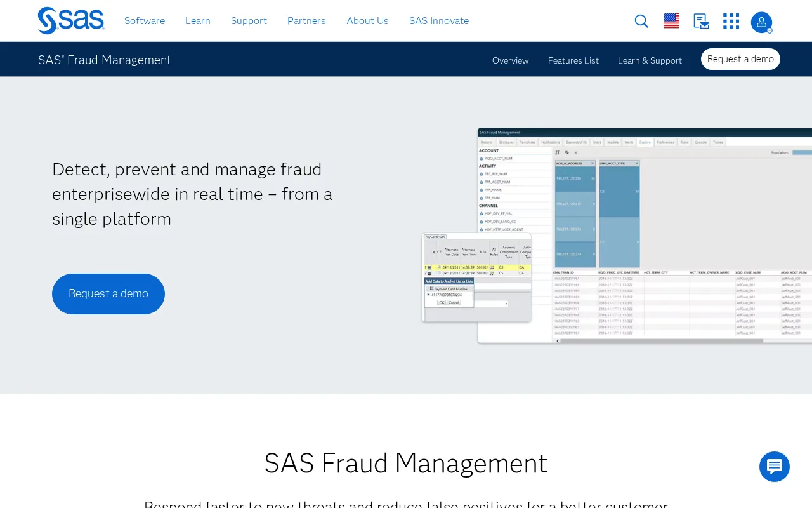Image resolution: width=812 pixels, height=508 pixels.
Task: Open the site search magnifier icon
Action: pyautogui.click(x=641, y=21)
